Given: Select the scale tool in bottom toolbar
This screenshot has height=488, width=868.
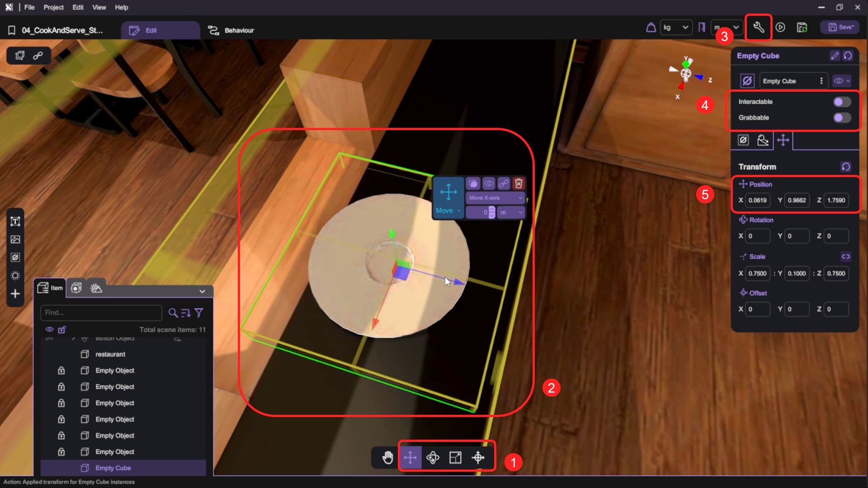Looking at the screenshot, I should pos(455,457).
